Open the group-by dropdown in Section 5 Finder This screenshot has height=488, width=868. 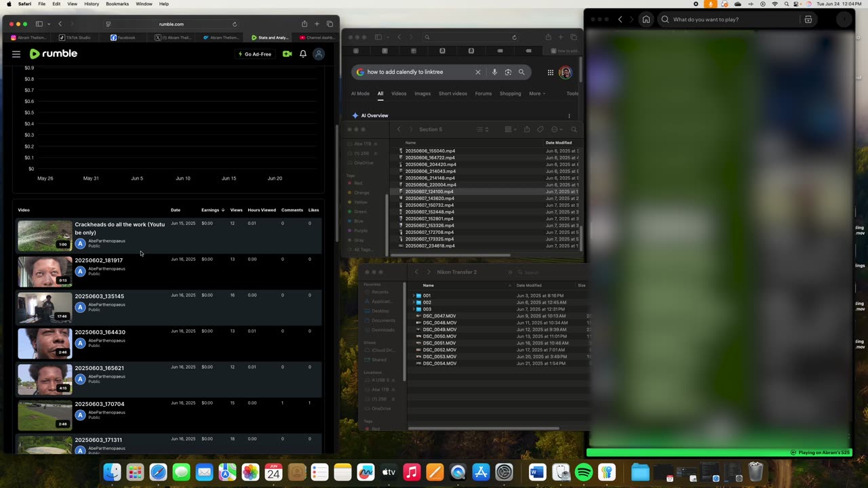[510, 129]
